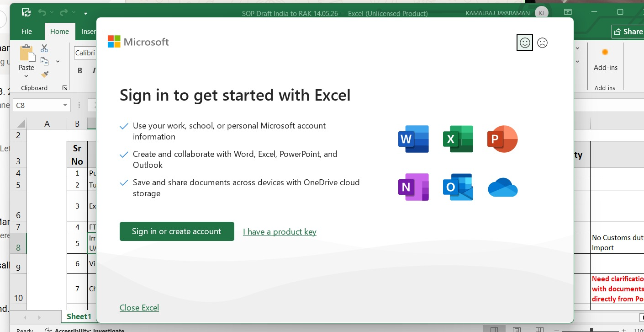Toggle bold formatting

(80, 70)
